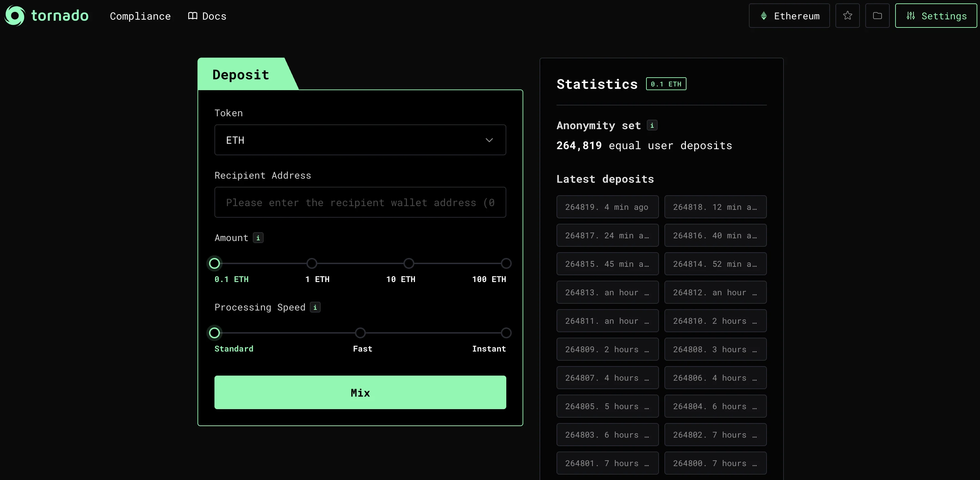Screen dimensions: 980x480
Task: Click the star favorites icon button
Action: [x=847, y=16]
